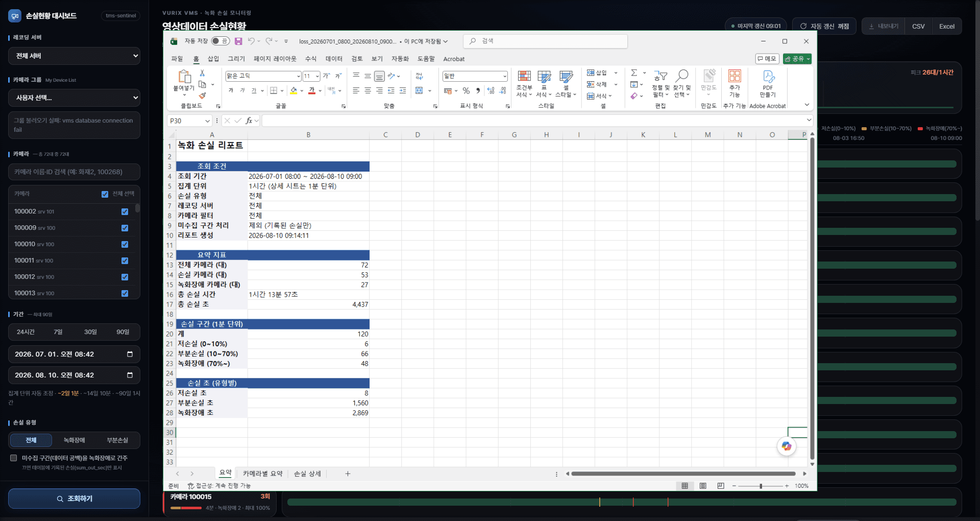
Task: Open the number format 일반 dropdown
Action: click(x=505, y=76)
